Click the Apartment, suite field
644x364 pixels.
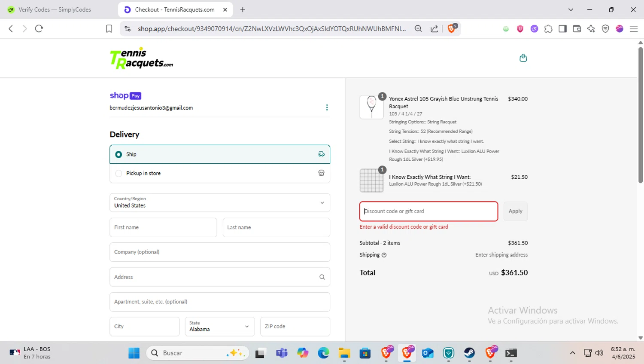220,302
